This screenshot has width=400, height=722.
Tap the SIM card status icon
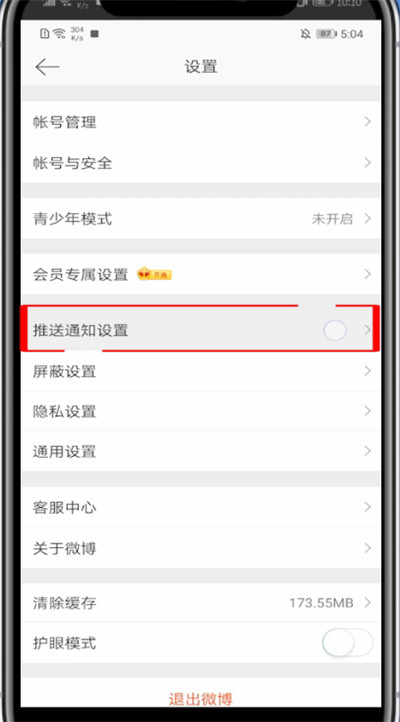[x=45, y=34]
